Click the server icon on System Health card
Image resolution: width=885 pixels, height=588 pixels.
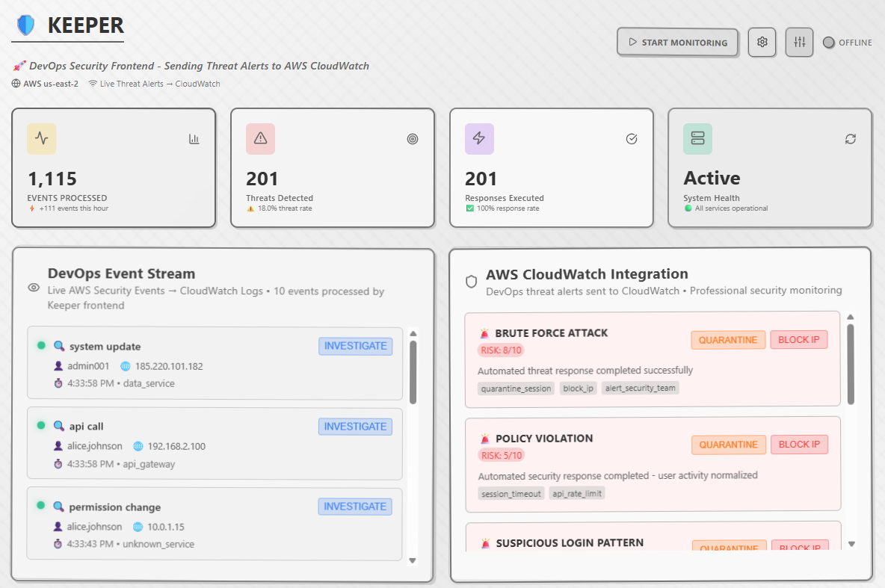(697, 139)
